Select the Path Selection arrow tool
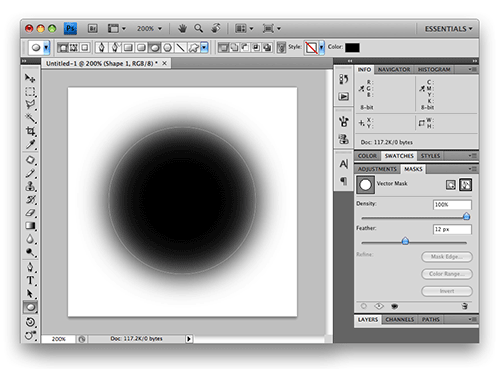Screen dimensions: 500x369 (30, 294)
